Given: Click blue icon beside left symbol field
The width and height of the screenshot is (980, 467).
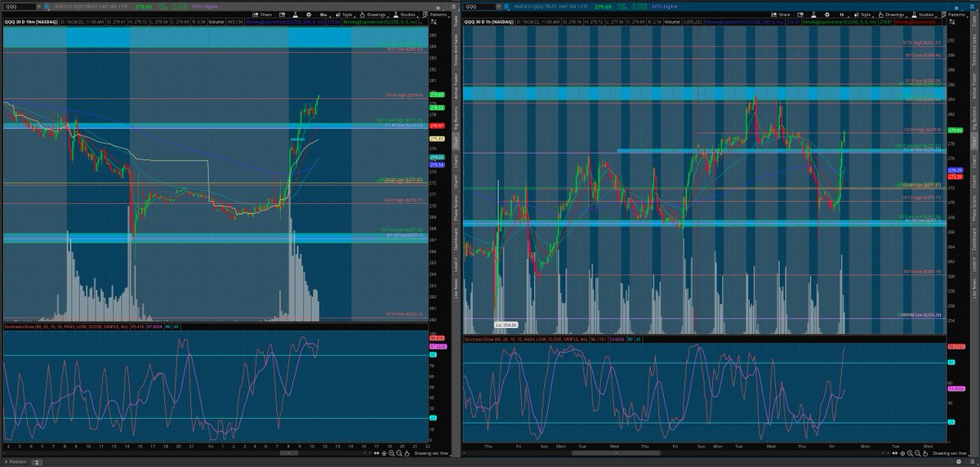Looking at the screenshot, I should tap(47, 7).
